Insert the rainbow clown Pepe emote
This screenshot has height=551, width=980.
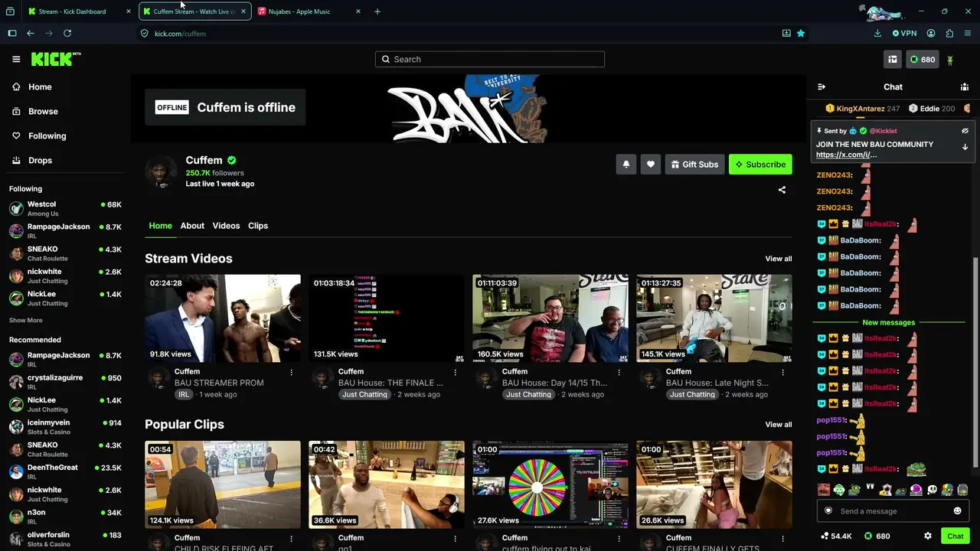coord(947,490)
